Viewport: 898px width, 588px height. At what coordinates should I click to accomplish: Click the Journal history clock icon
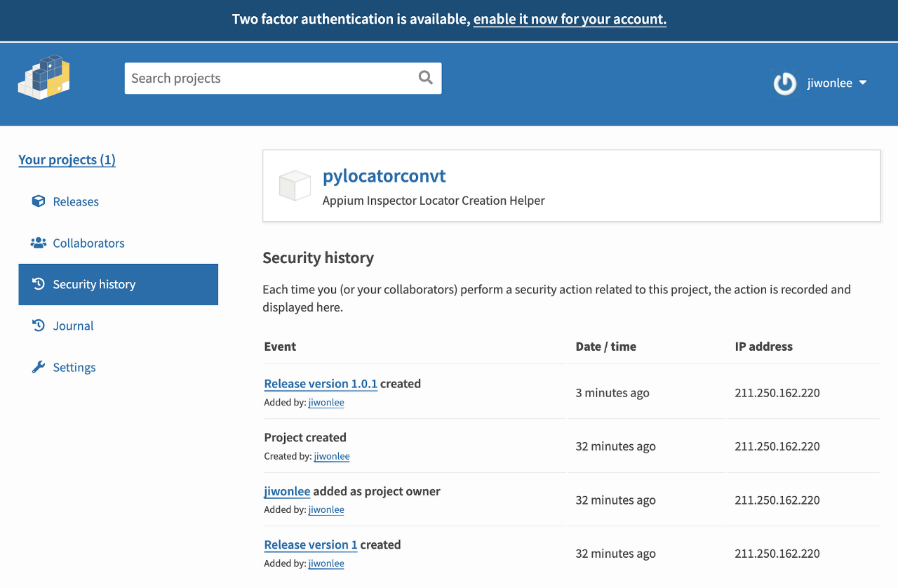click(x=39, y=326)
